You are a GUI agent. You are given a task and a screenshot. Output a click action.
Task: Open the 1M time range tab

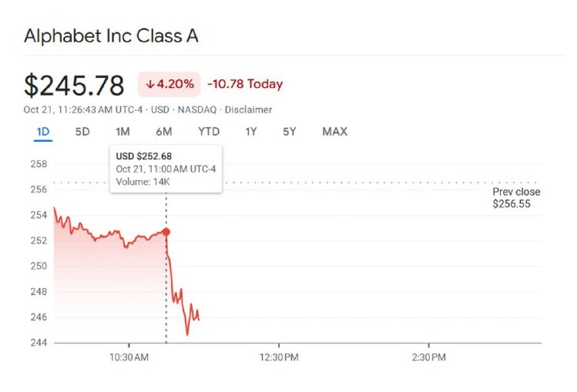[x=122, y=132]
